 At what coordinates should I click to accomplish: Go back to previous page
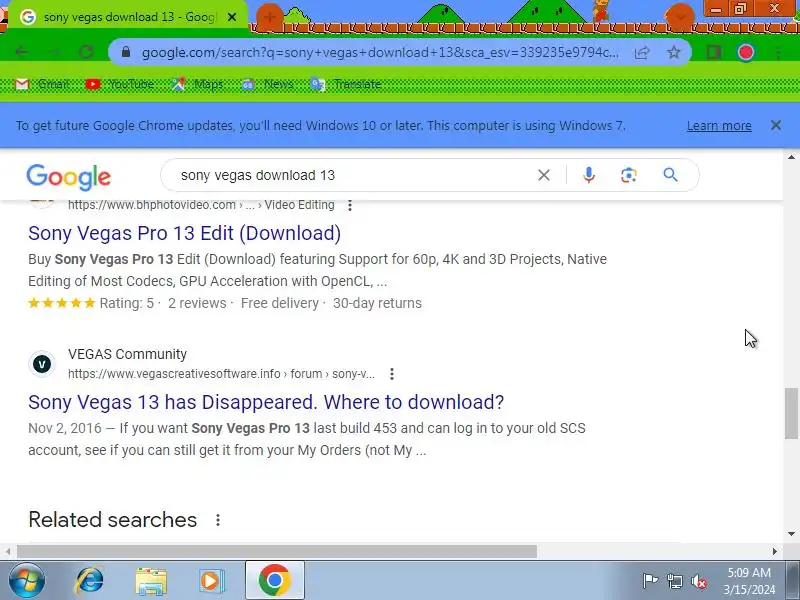click(x=22, y=52)
